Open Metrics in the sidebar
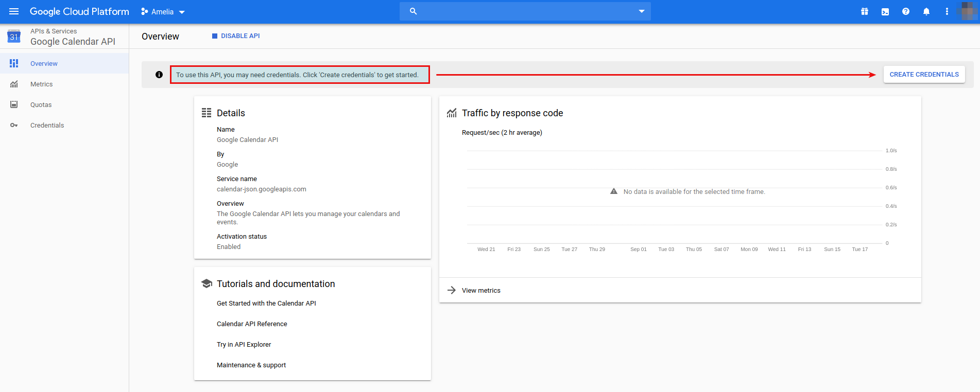Image resolution: width=980 pixels, height=392 pixels. tap(41, 84)
